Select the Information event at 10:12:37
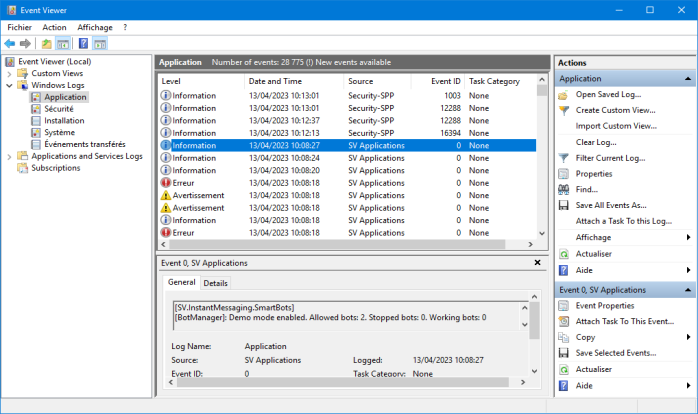This screenshot has width=698, height=414. (347, 121)
